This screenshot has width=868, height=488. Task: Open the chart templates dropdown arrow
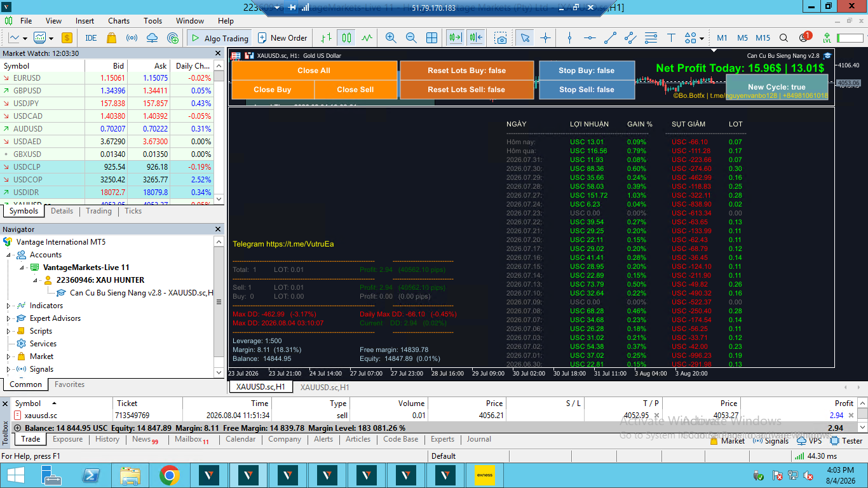point(50,38)
